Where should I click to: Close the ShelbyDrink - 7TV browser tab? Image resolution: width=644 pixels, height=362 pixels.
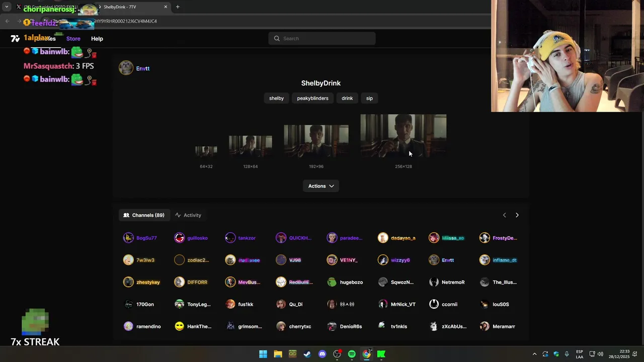166,7
